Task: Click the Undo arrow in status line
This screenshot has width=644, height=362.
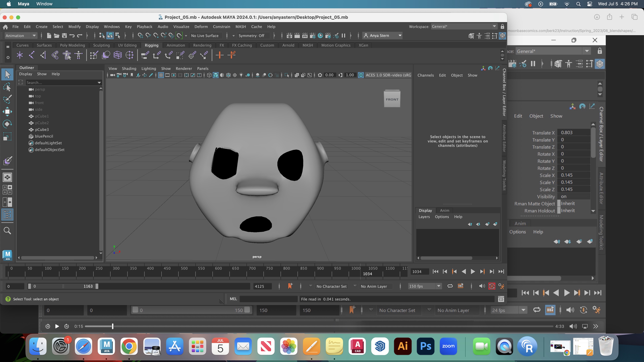Action: tap(72, 36)
